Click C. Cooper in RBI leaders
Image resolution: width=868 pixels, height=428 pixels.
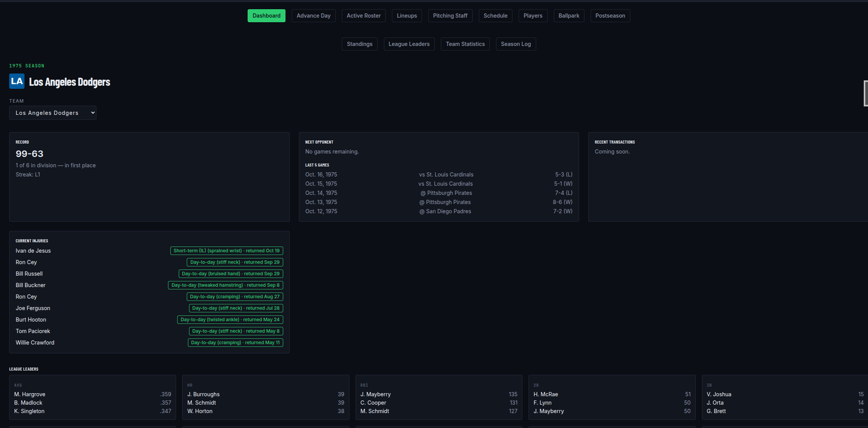(x=373, y=403)
